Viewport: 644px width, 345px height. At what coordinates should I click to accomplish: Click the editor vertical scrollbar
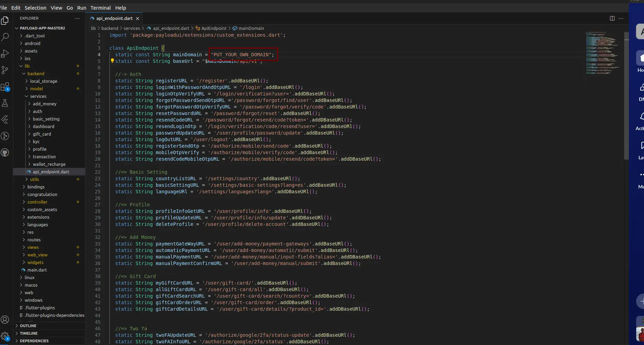click(x=626, y=96)
